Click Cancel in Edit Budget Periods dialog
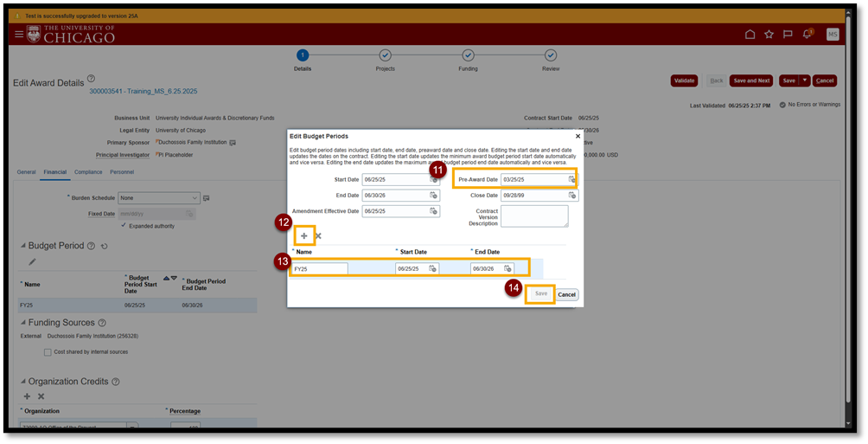Image resolution: width=868 pixels, height=444 pixels. (566, 294)
